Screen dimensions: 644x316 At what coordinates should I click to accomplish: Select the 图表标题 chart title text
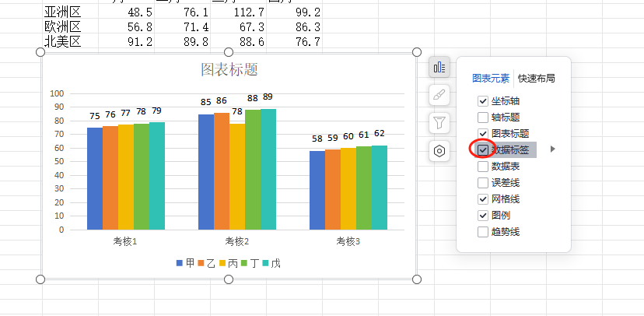pyautogui.click(x=229, y=69)
